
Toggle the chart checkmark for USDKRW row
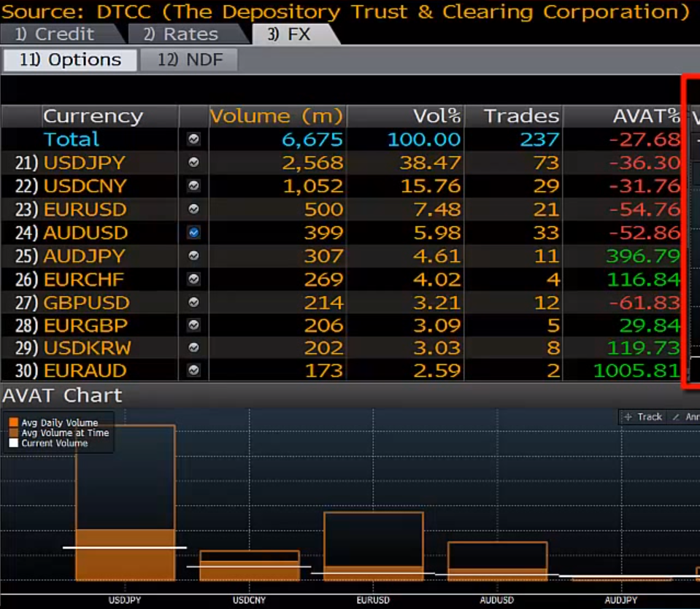point(193,348)
